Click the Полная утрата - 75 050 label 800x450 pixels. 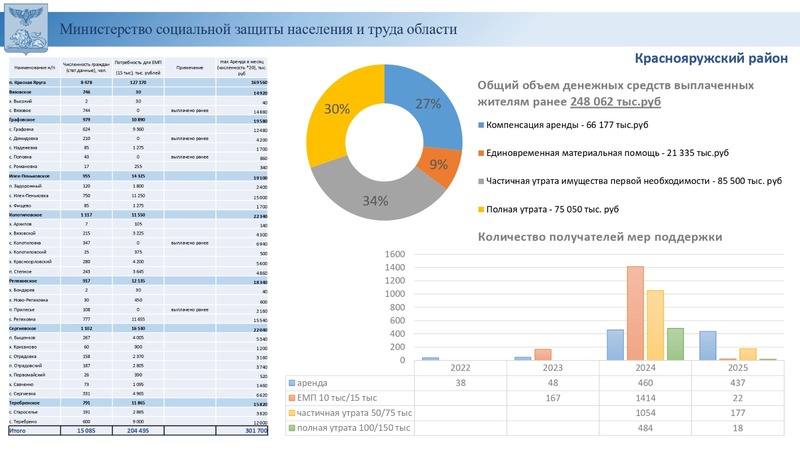click(x=553, y=209)
